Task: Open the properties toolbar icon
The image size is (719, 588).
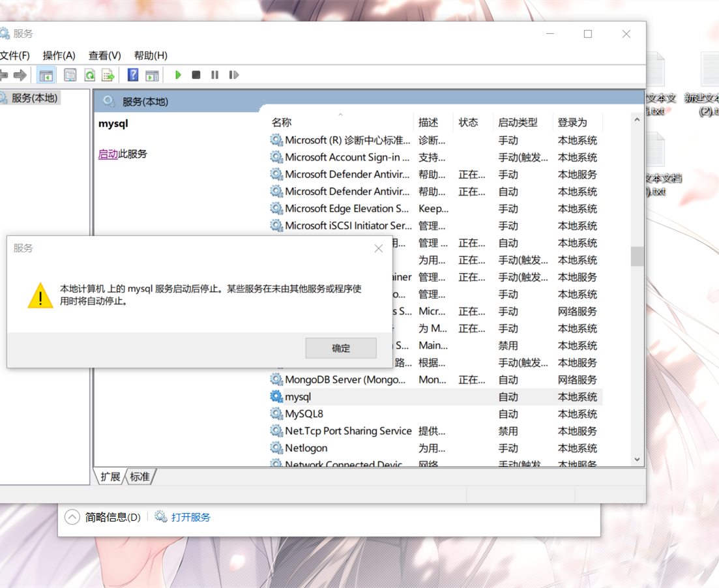Action: (x=70, y=75)
